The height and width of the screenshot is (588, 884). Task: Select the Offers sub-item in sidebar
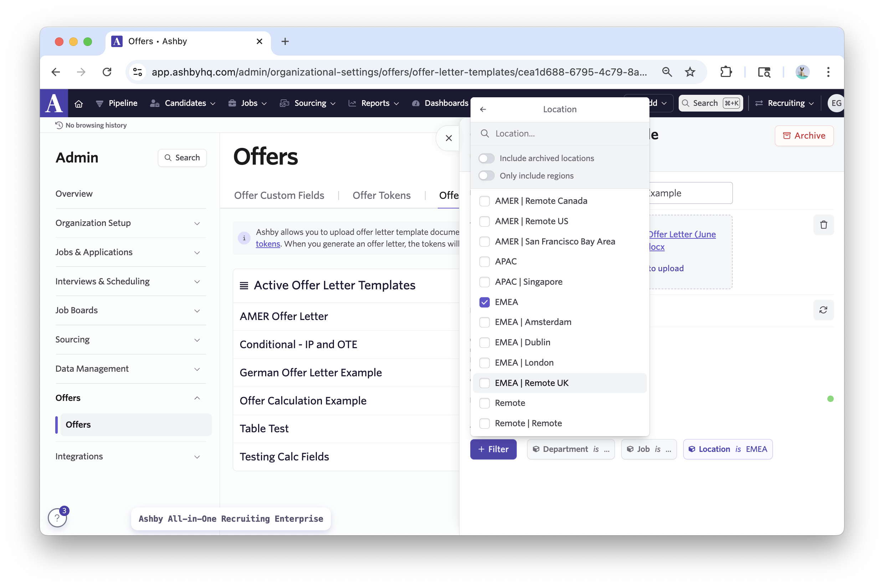click(136, 424)
